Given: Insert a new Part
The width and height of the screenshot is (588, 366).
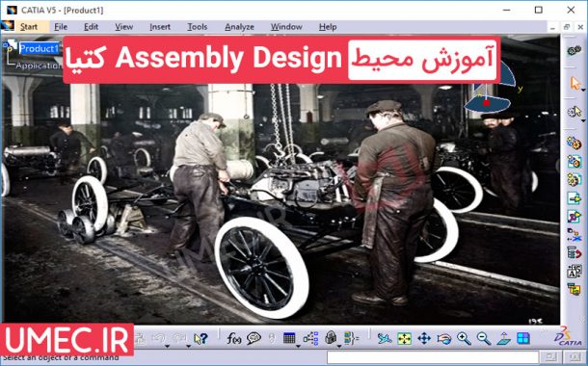Looking at the screenshot, I should point(574,180).
